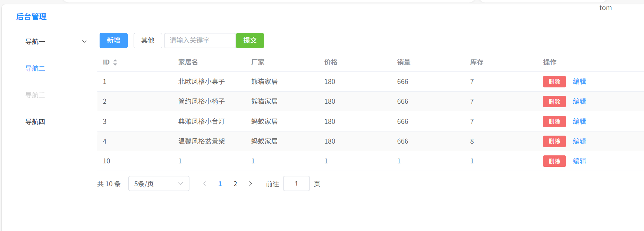Select 导航四 in sidebar

35,122
